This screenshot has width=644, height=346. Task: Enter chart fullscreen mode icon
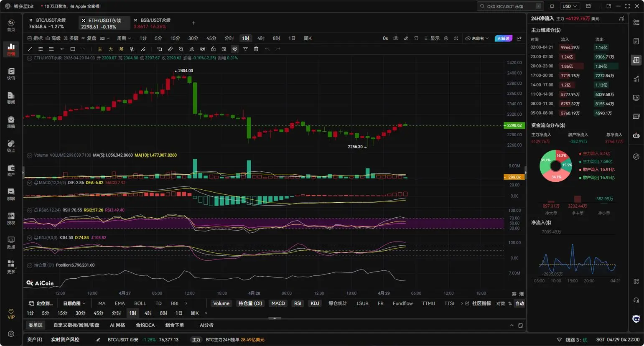(456, 38)
